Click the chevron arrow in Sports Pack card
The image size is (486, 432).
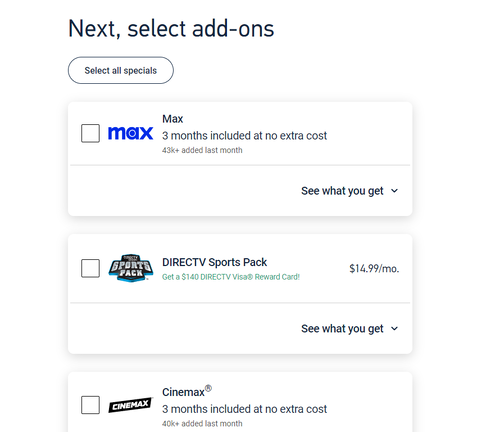(x=394, y=329)
